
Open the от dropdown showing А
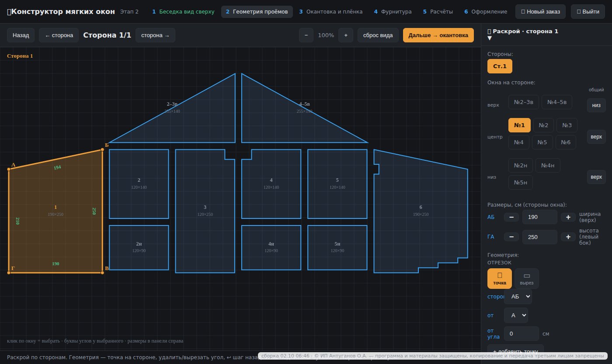[x=516, y=315]
